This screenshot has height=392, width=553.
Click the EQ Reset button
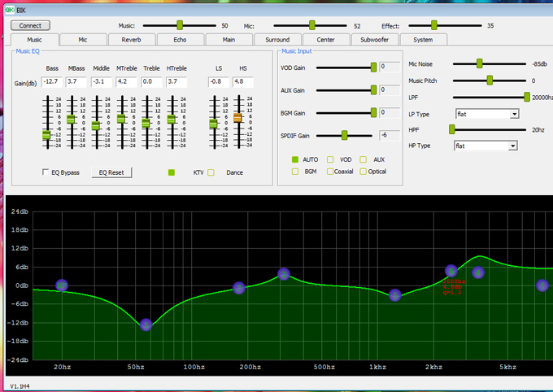point(111,172)
